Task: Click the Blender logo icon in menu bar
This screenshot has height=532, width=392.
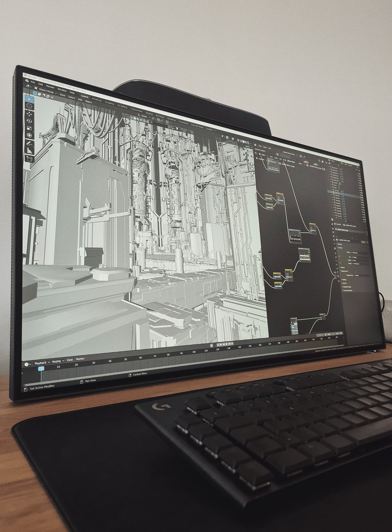Action: pos(27,81)
